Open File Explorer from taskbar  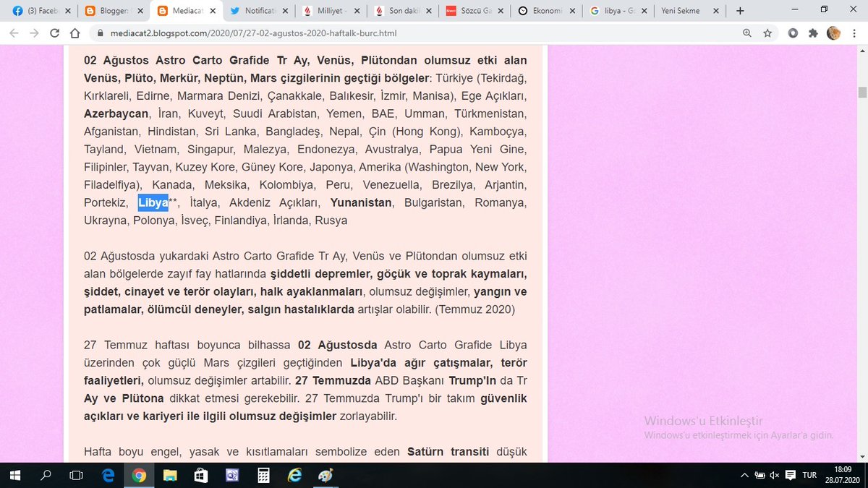170,475
